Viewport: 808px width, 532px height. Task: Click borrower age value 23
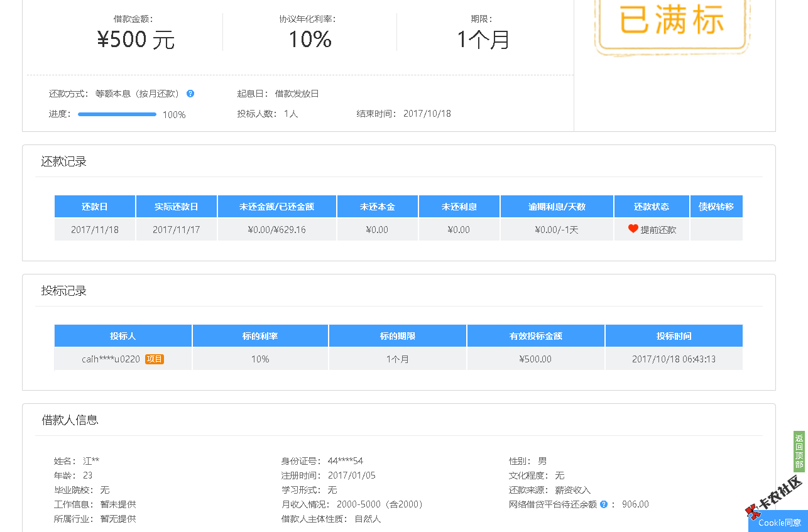87,475
